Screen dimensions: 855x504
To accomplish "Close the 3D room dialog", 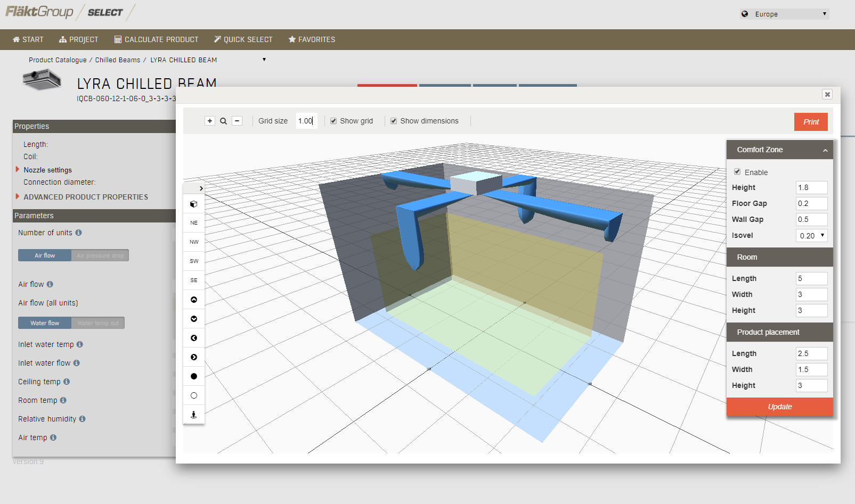I will point(827,94).
